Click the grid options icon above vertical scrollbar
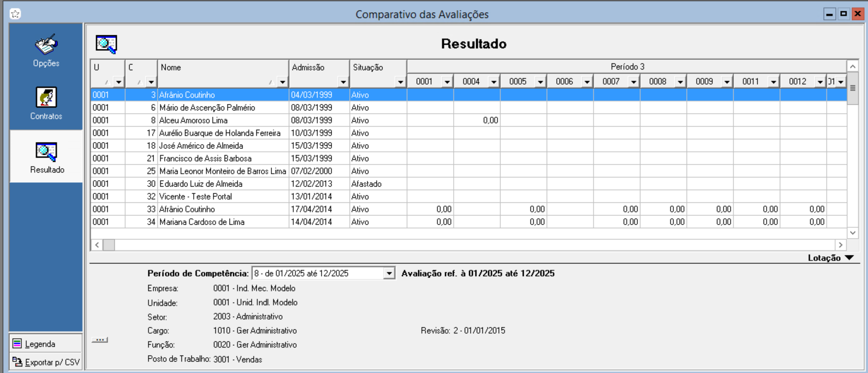Viewport: 868px width, 373px height. coord(852,88)
